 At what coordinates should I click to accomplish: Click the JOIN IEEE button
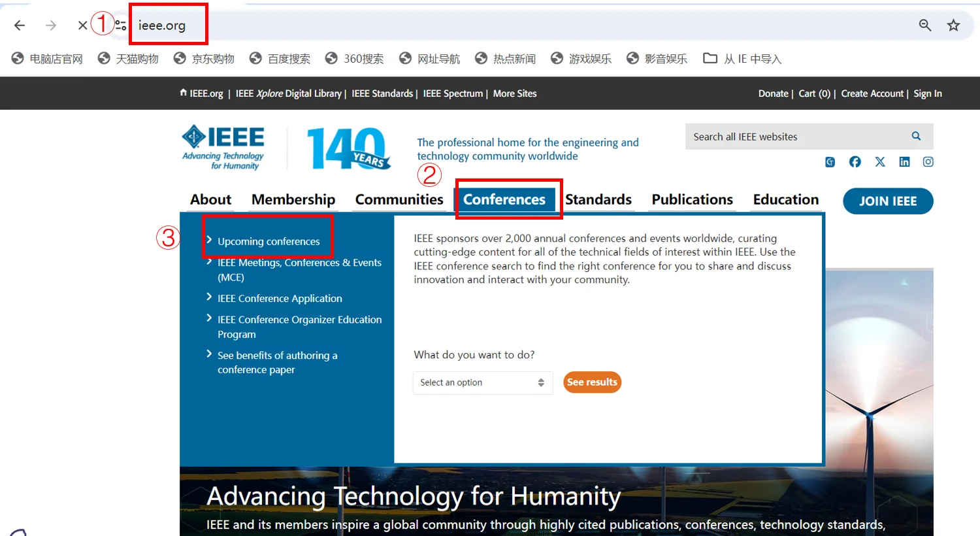click(x=888, y=201)
